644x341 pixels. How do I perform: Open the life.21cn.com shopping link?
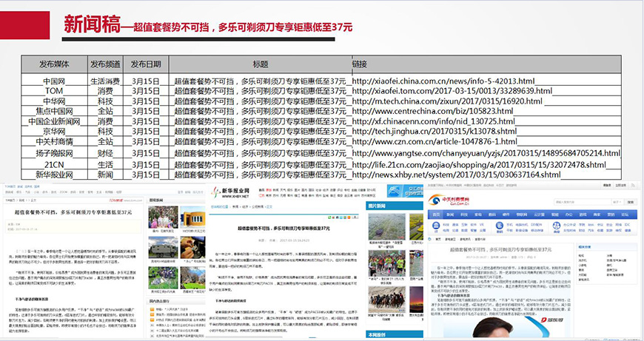point(479,165)
